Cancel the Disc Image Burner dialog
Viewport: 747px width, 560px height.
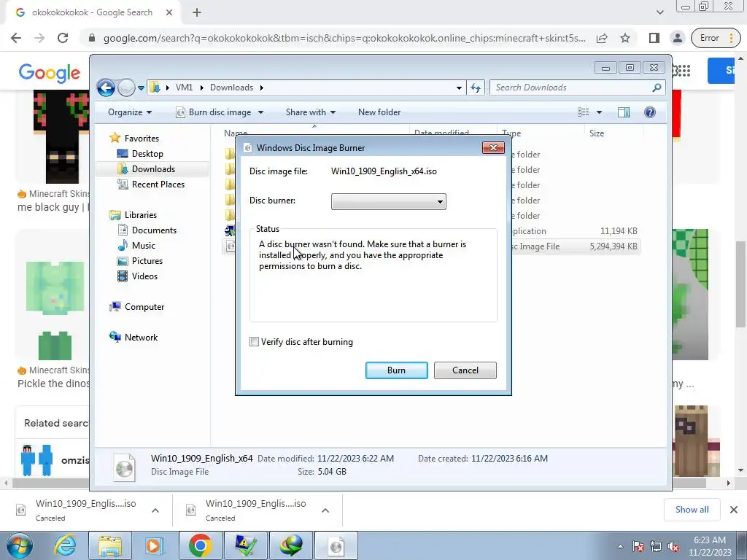[x=465, y=370]
